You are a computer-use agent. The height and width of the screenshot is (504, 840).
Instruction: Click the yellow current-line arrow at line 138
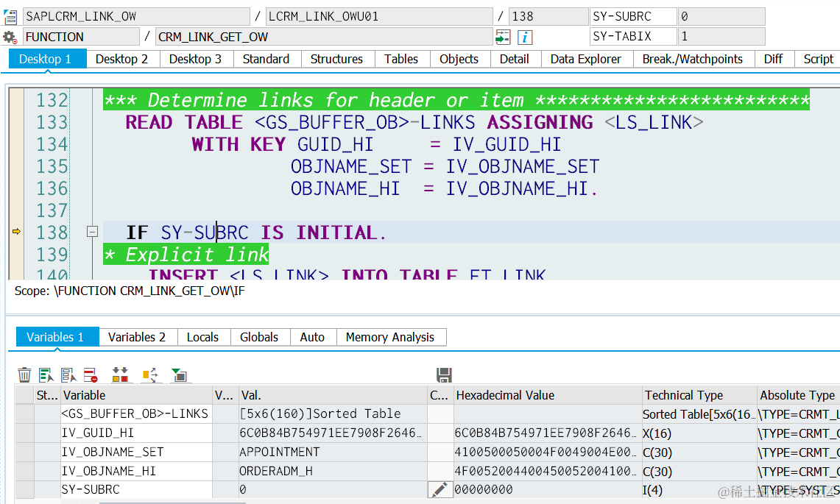point(16,231)
